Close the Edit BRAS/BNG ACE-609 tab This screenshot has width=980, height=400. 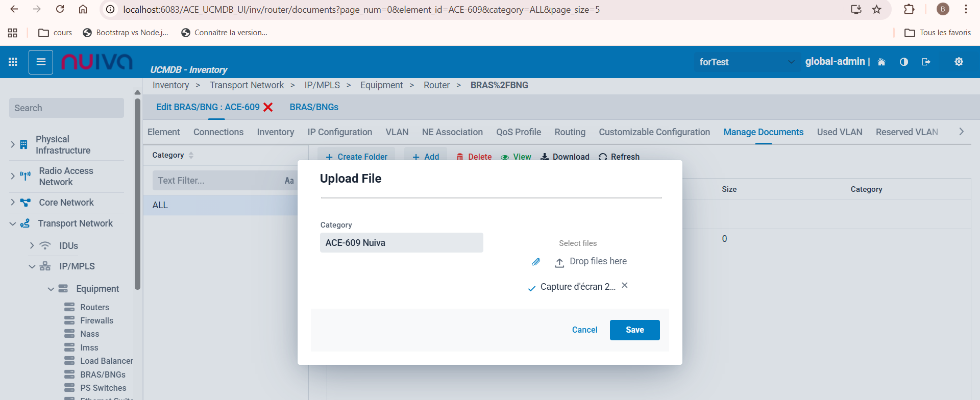pyautogui.click(x=268, y=107)
